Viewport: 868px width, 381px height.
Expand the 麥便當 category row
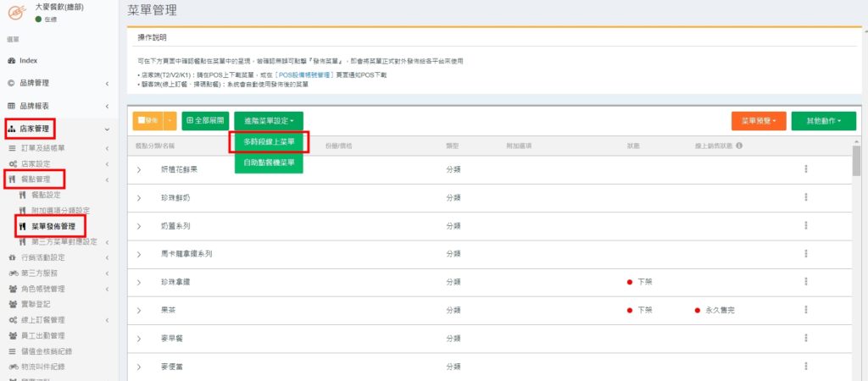click(140, 367)
